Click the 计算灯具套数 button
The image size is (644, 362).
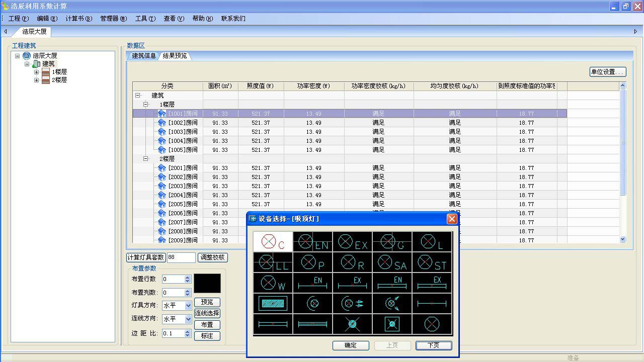pyautogui.click(x=146, y=257)
